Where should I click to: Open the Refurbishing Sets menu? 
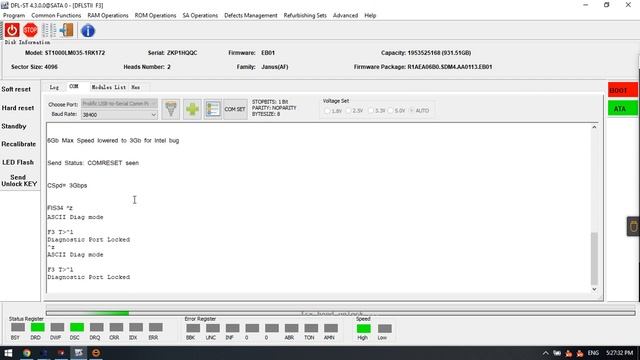pos(305,16)
